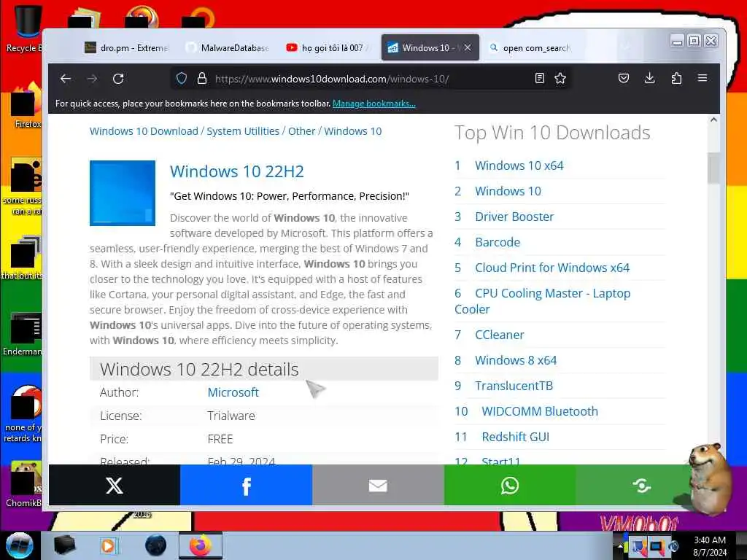Show site security padlock info
The image size is (747, 560).
202,79
